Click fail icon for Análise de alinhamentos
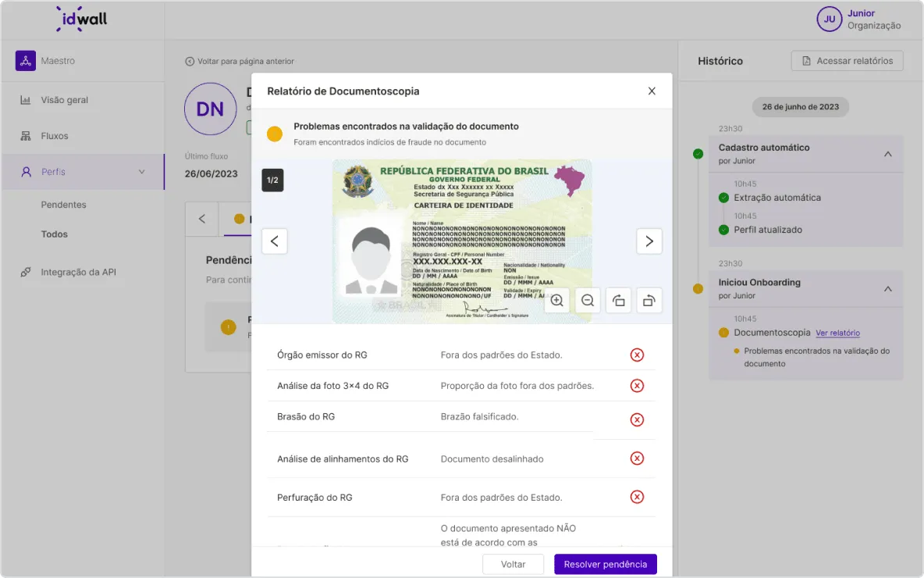924x578 pixels. click(637, 458)
